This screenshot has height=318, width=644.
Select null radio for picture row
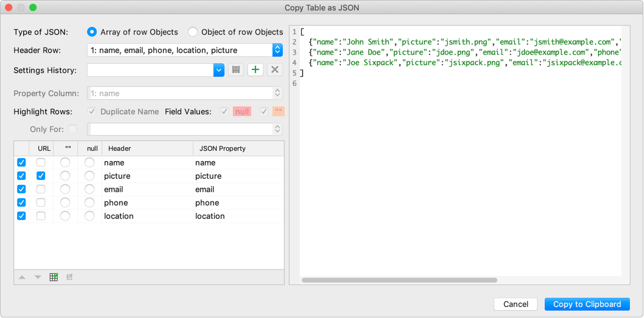(x=89, y=176)
